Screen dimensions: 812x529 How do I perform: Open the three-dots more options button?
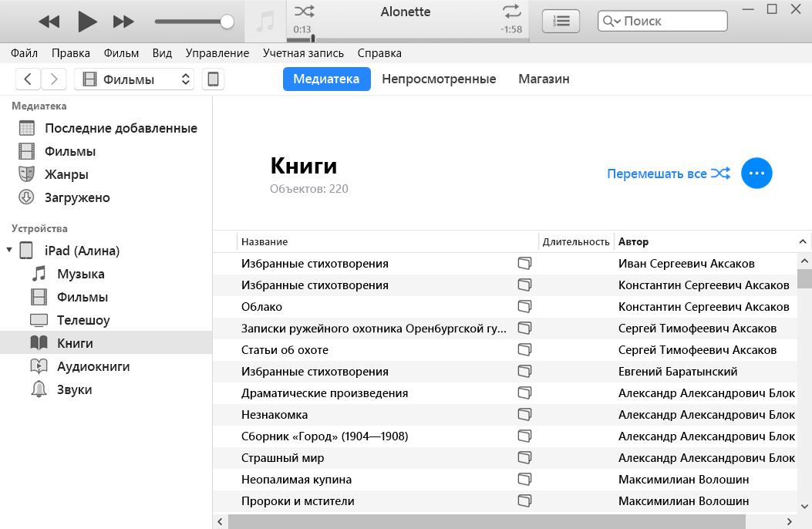(756, 174)
